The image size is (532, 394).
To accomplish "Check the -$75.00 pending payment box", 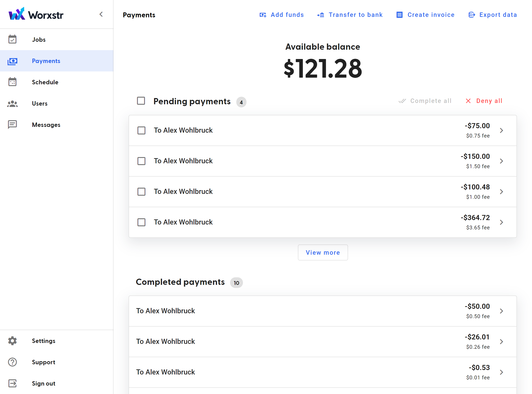I will (x=141, y=130).
